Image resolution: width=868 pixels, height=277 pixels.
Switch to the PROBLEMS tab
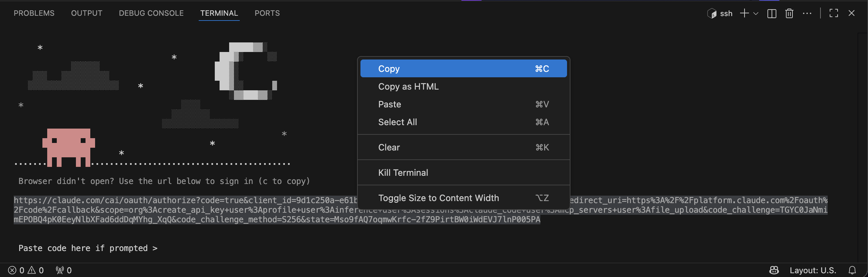click(x=34, y=13)
